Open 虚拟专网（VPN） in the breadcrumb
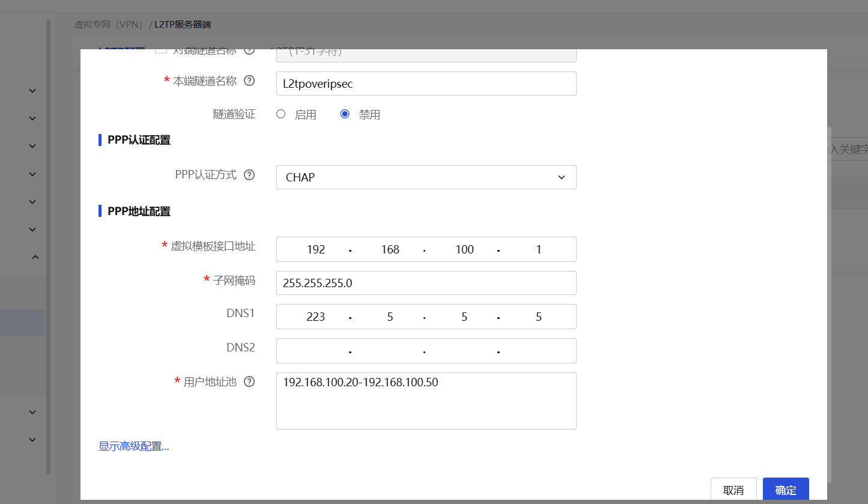Screen dimensions: 868x504 (110, 25)
